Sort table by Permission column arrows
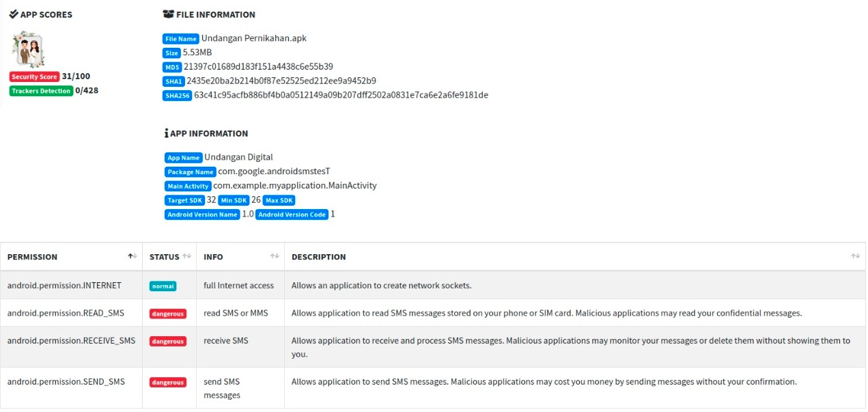868x412 pixels. 132,256
